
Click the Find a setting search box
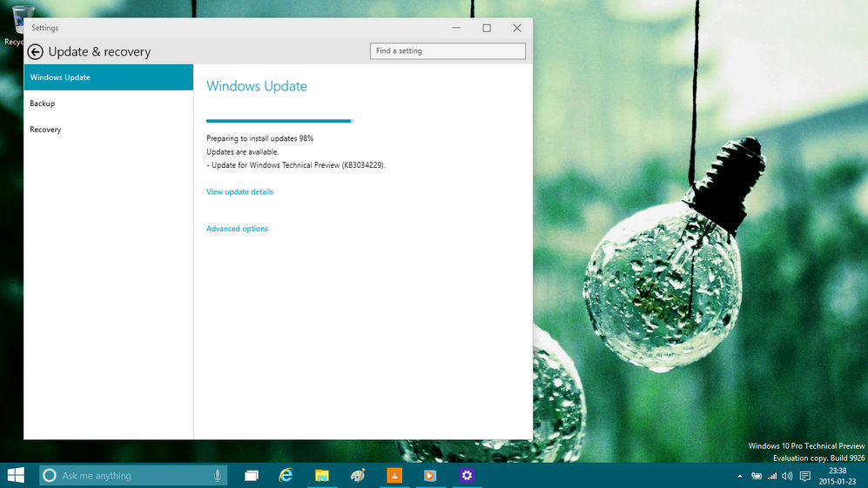(x=447, y=51)
